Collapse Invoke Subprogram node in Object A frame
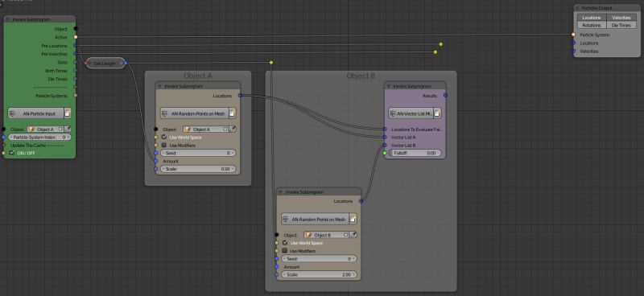This screenshot has height=296, width=644. (159, 86)
